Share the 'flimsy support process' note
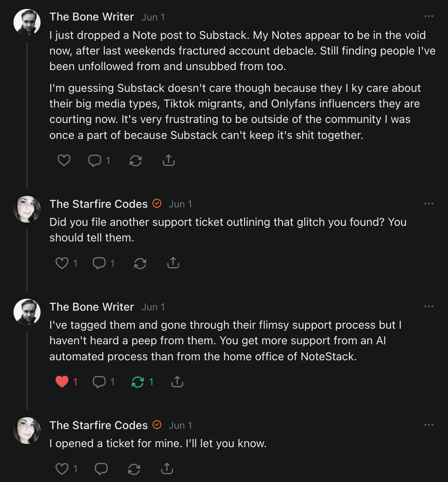 tap(177, 382)
